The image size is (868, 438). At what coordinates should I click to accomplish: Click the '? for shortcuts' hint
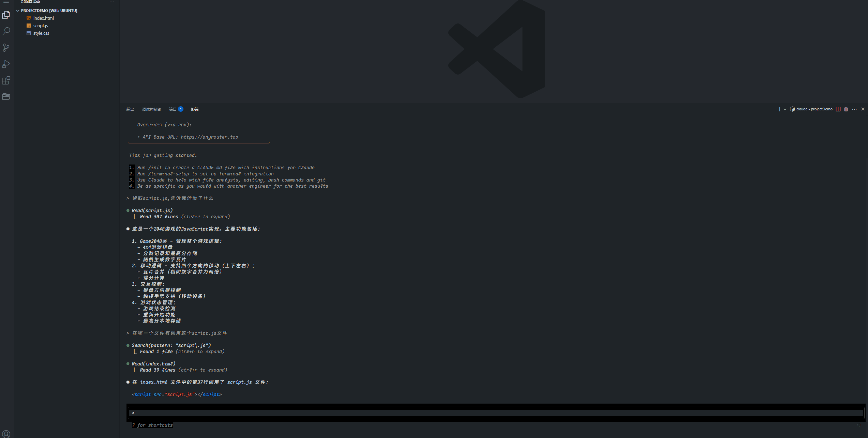[152, 425]
